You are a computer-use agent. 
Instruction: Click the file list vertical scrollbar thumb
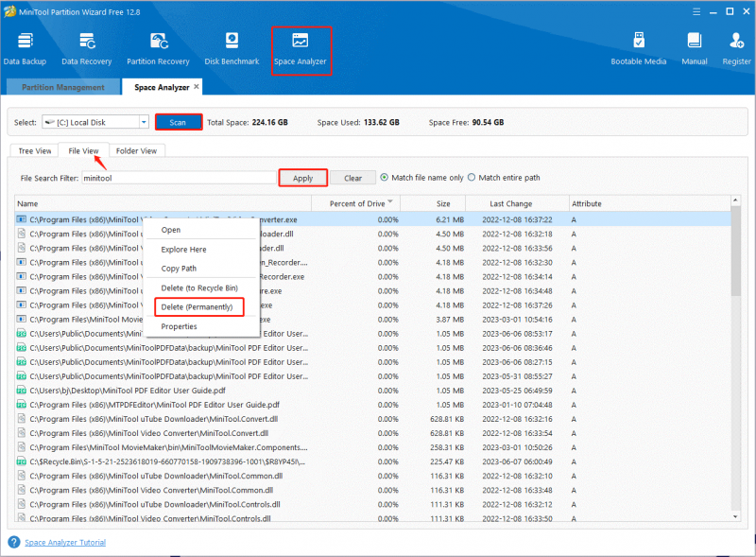735,251
